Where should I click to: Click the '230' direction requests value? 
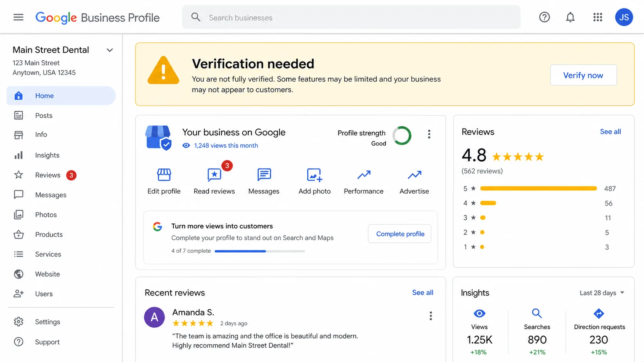tap(599, 340)
